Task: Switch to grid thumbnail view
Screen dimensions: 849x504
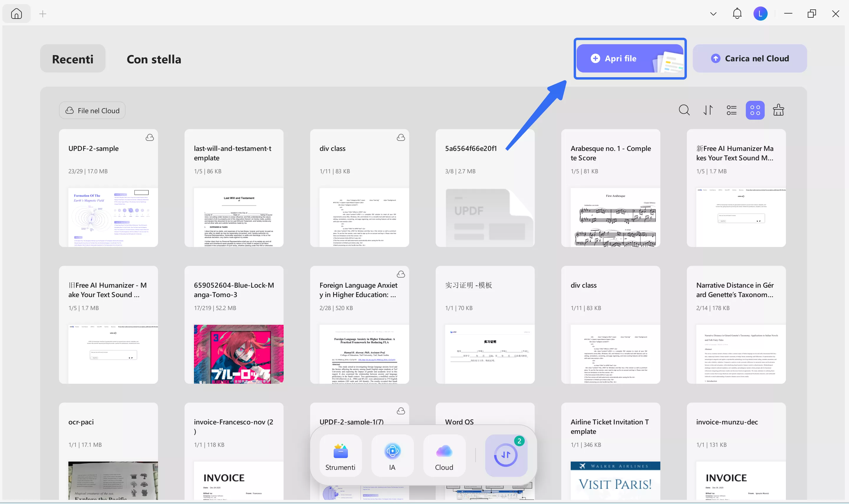Action: tap(755, 110)
